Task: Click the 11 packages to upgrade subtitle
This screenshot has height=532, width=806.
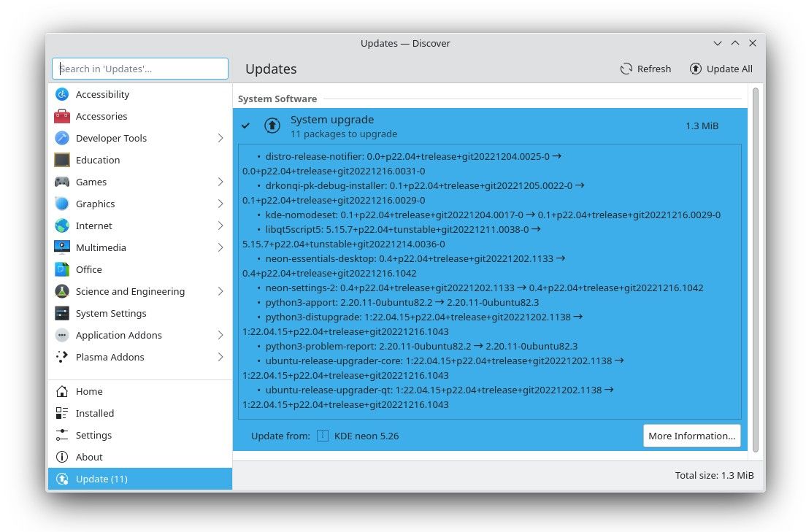Action: [343, 134]
